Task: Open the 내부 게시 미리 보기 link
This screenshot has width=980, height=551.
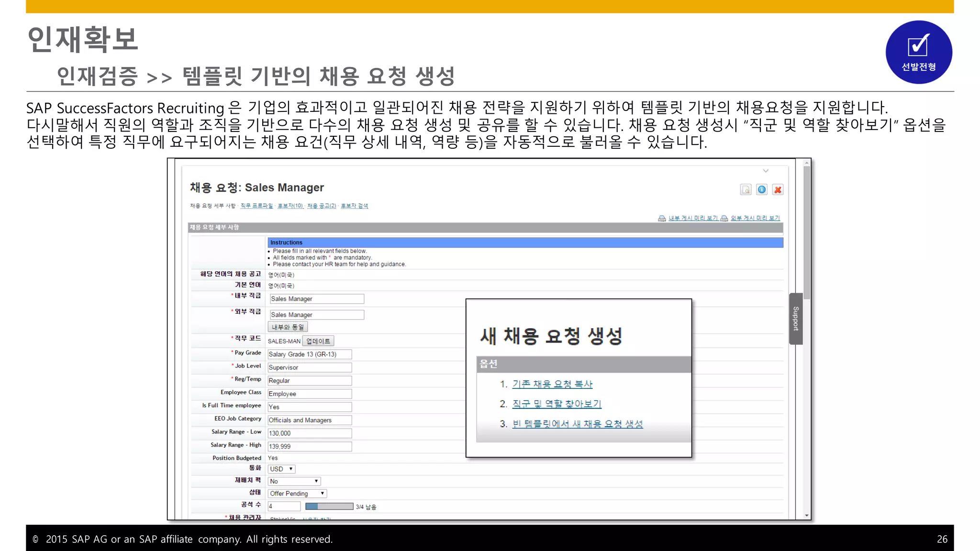Action: tap(693, 218)
